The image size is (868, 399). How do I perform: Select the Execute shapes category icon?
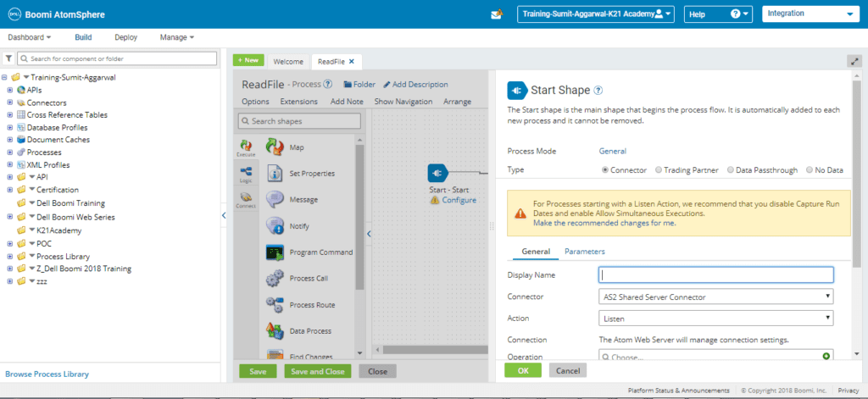point(247,147)
